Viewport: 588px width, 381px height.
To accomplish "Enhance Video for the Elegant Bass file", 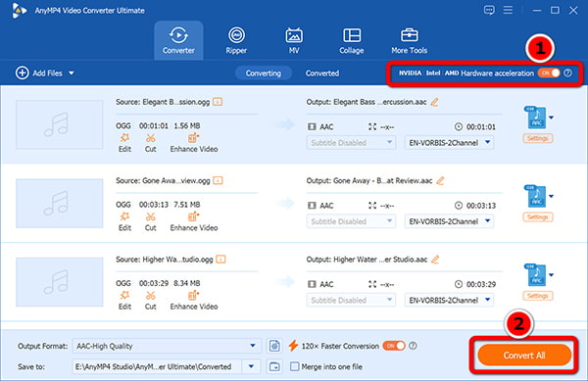I will point(194,143).
